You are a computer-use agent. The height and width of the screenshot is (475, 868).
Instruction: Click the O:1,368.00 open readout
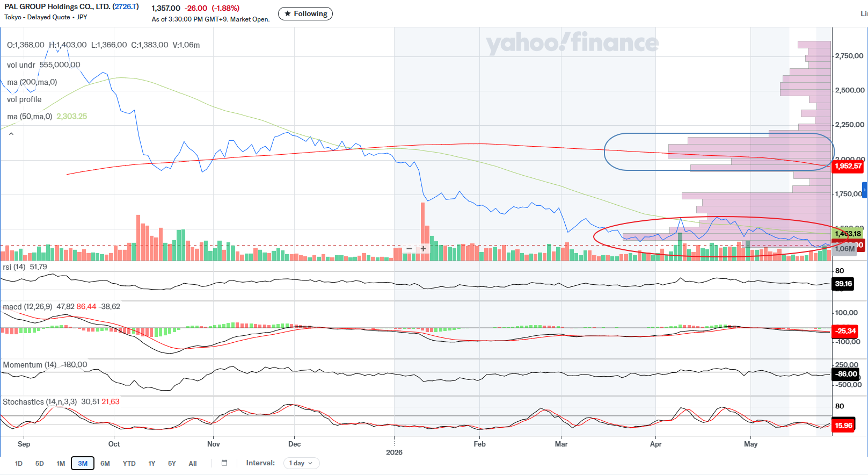(x=26, y=45)
